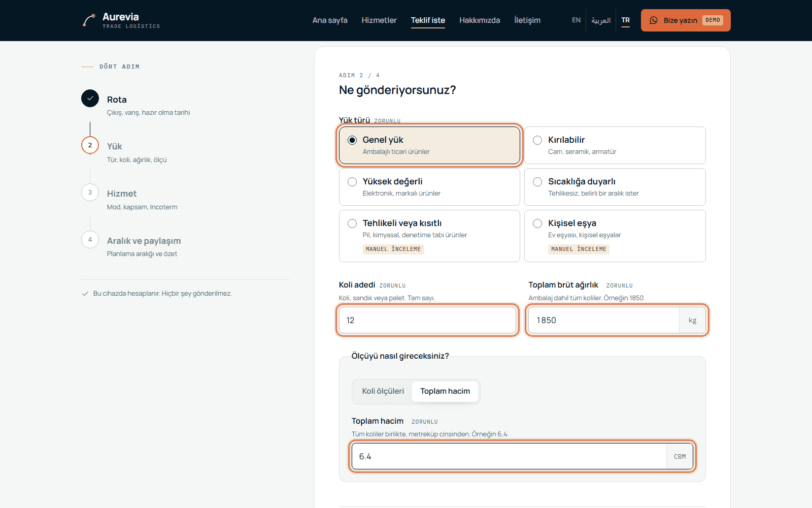This screenshot has height=508, width=812.
Task: Choose Sıcaklığa duyarlı cargo type
Action: tap(615, 187)
